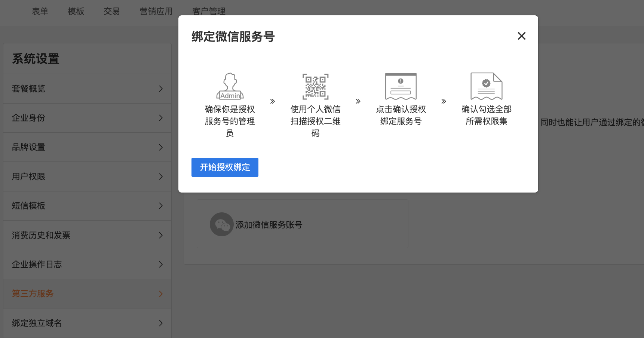Open 用户权限 settings
Image resolution: width=644 pixels, height=338 pixels.
click(87, 176)
